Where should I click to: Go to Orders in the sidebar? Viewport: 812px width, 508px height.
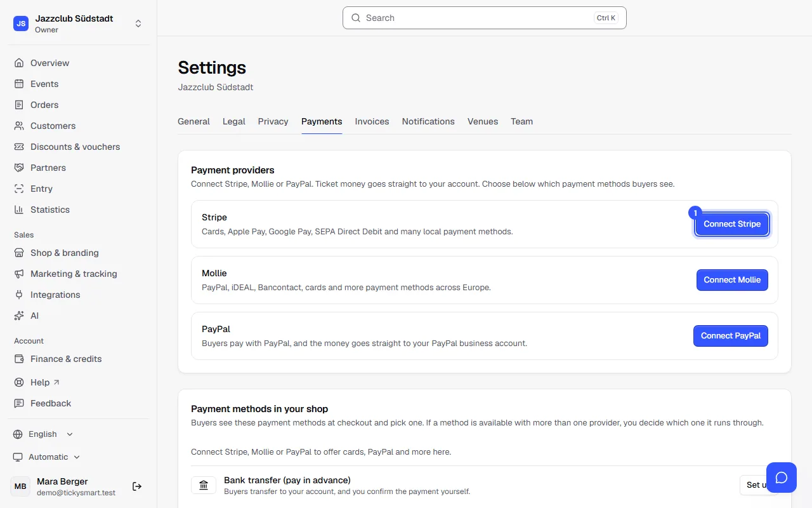tap(79, 105)
